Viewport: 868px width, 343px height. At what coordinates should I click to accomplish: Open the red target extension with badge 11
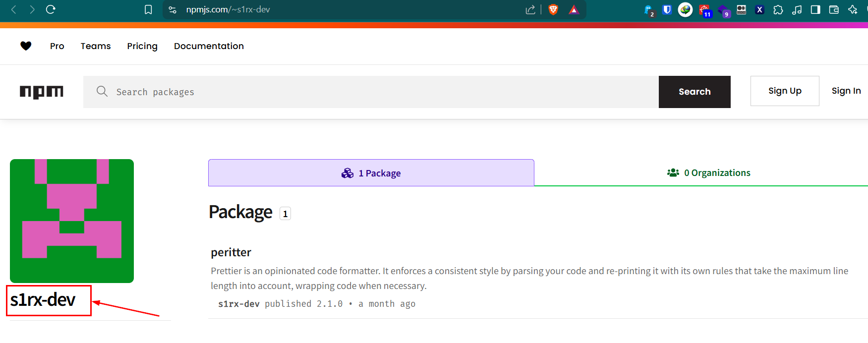[x=704, y=10]
